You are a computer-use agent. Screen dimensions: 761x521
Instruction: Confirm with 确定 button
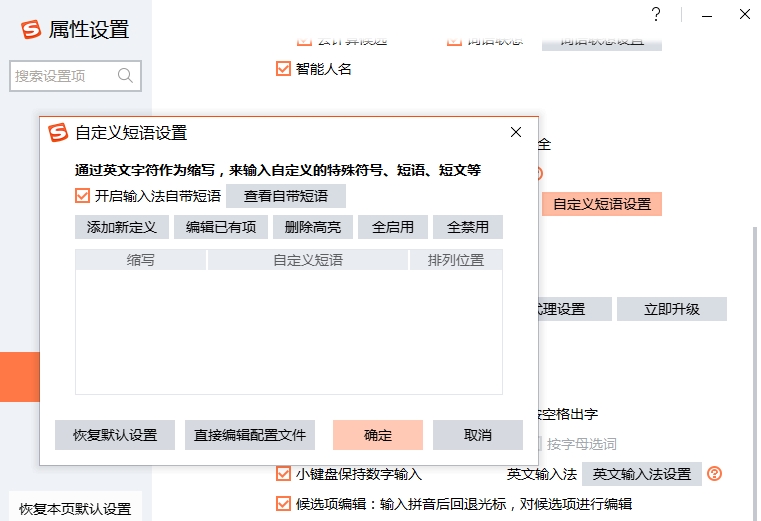(378, 435)
